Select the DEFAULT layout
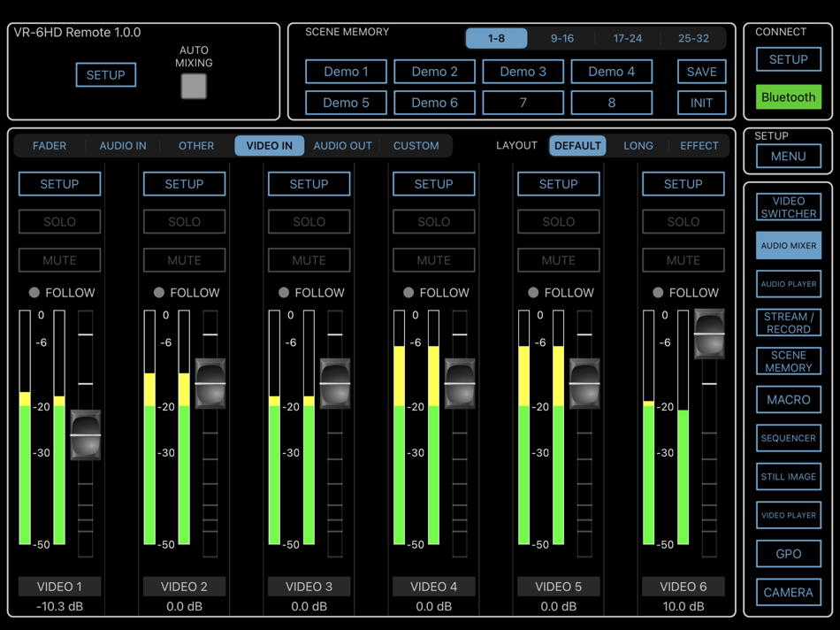 [x=577, y=146]
